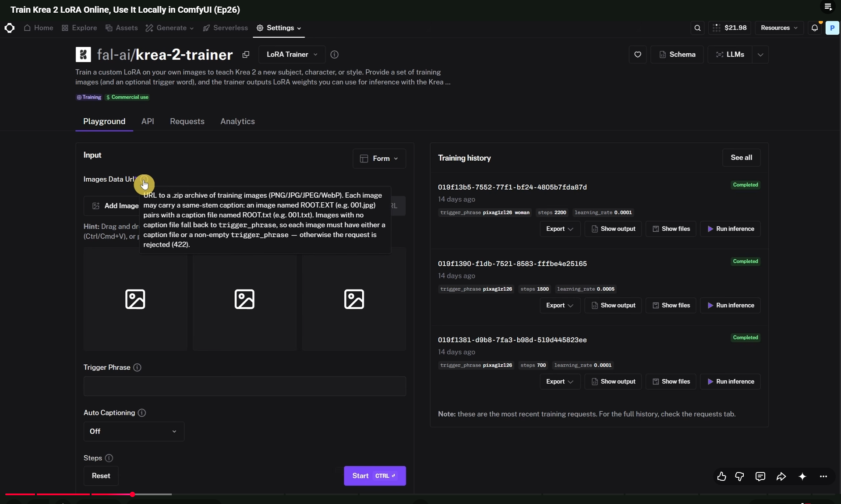This screenshot has height=504, width=841.
Task: Run inference for run 019f1390
Action: pyautogui.click(x=731, y=306)
